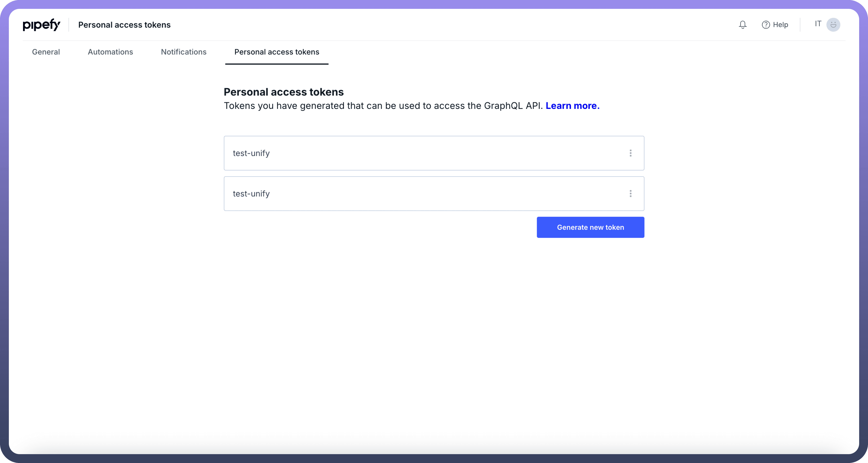Click the Help question-mark icon
This screenshot has height=463, width=868.
(765, 25)
